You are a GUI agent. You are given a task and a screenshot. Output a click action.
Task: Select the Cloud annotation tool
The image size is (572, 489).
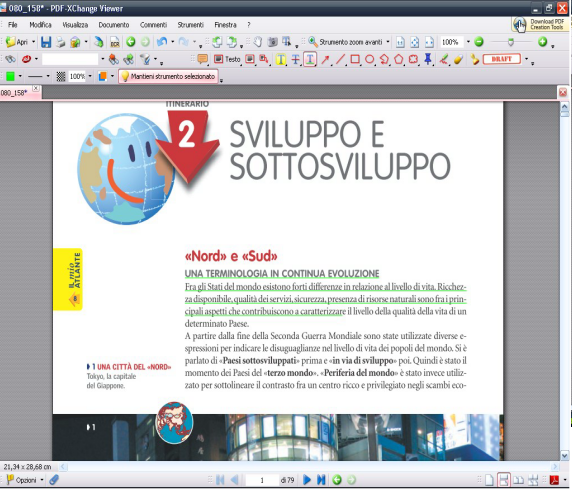click(x=413, y=59)
